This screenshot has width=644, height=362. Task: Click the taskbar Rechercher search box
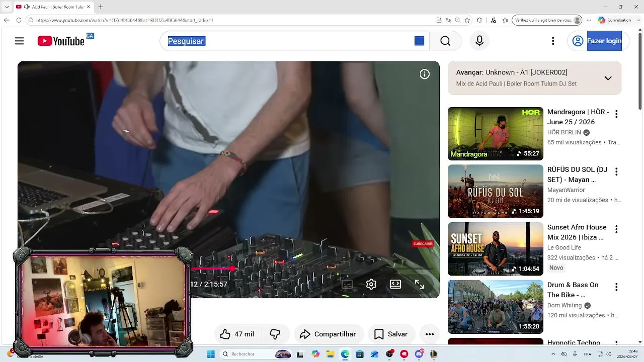pos(257,354)
